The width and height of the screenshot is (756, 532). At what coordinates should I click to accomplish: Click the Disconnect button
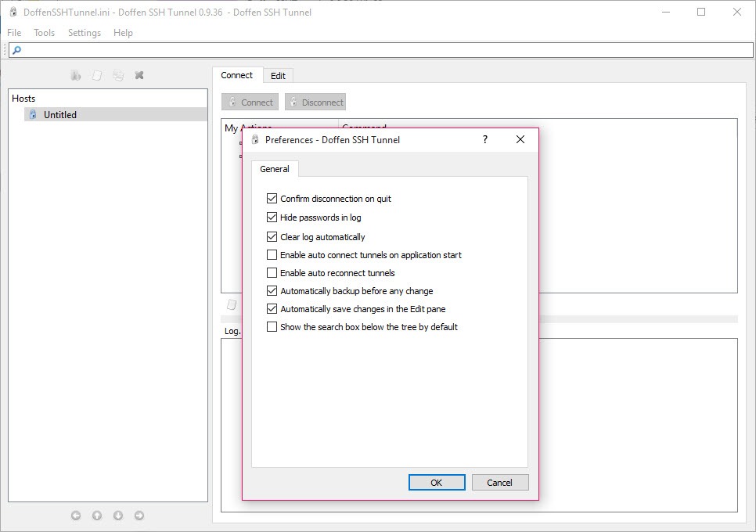pos(315,102)
